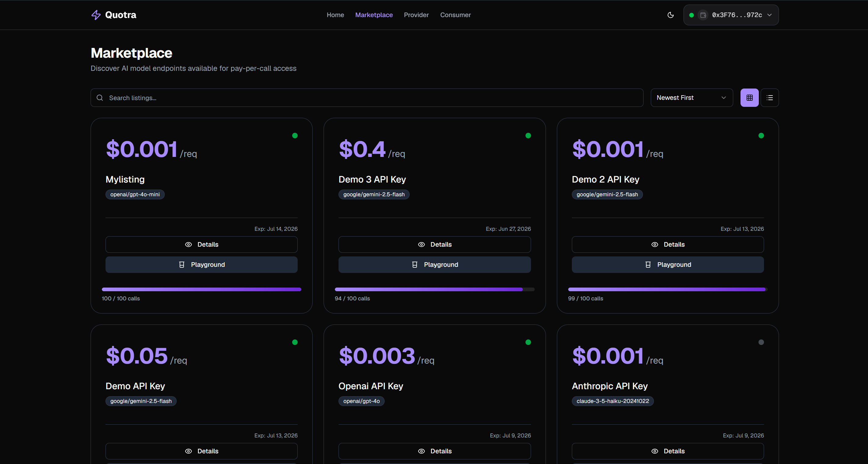
Task: Click the openai/gpt-4o model tag
Action: (361, 401)
